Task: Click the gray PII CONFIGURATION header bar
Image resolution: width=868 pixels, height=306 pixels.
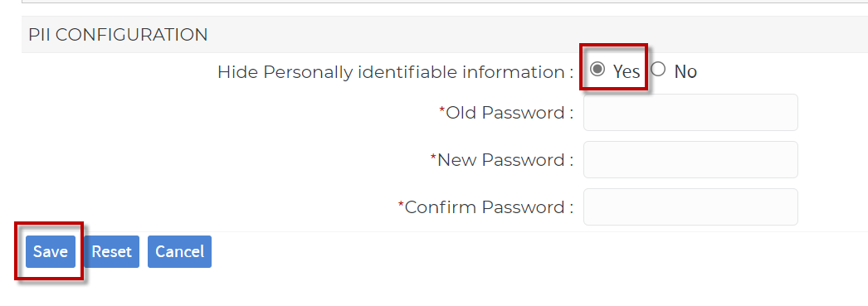Action: pyautogui.click(x=445, y=34)
